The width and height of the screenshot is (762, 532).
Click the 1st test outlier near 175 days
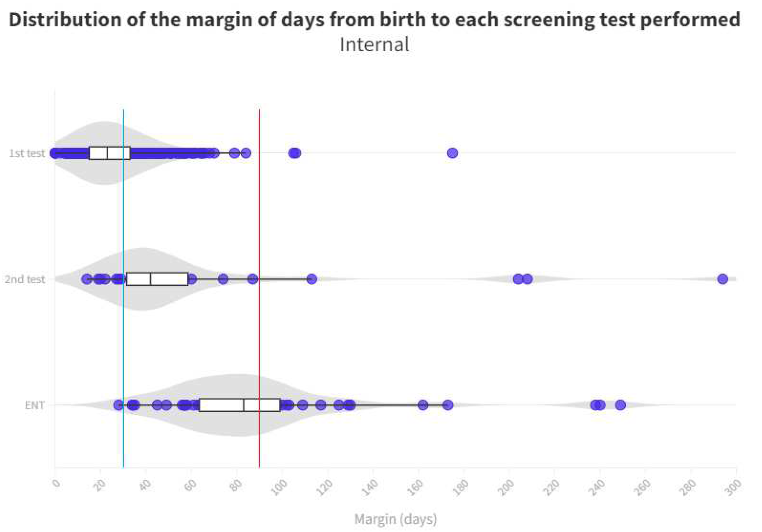453,153
